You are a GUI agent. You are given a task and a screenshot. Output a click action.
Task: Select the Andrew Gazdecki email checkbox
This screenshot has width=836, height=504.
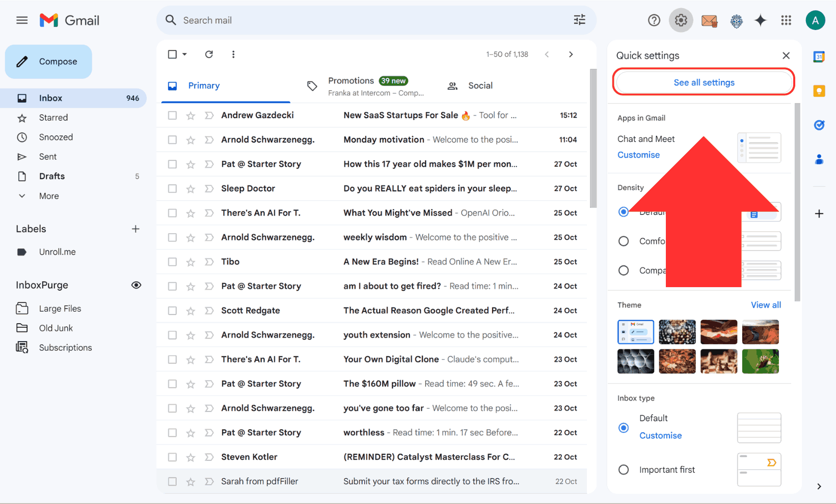pyautogui.click(x=172, y=116)
